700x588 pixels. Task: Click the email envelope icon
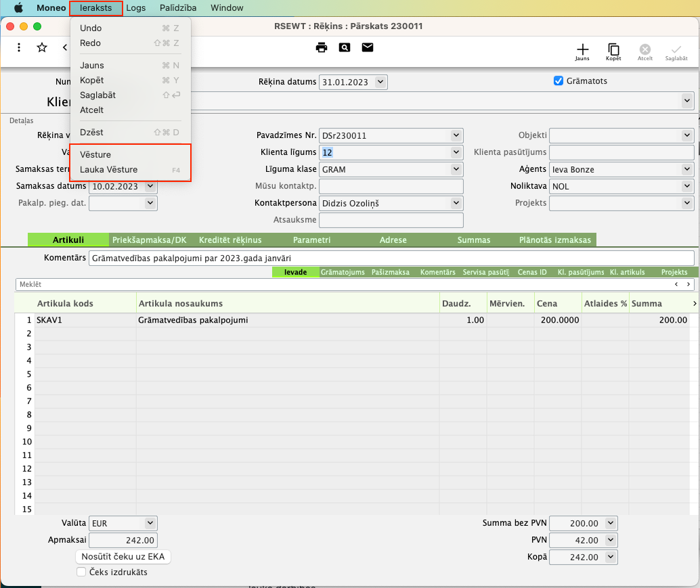coord(368,47)
